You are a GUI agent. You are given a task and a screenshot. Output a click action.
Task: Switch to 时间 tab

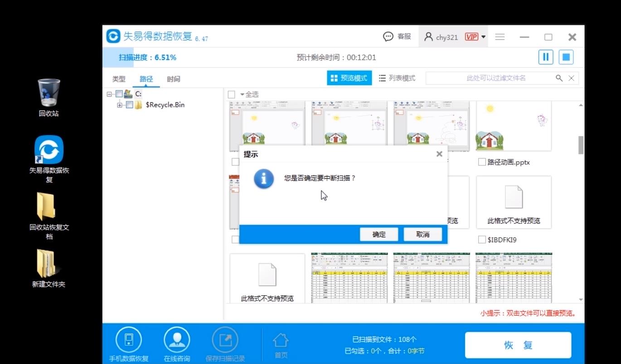[174, 79]
